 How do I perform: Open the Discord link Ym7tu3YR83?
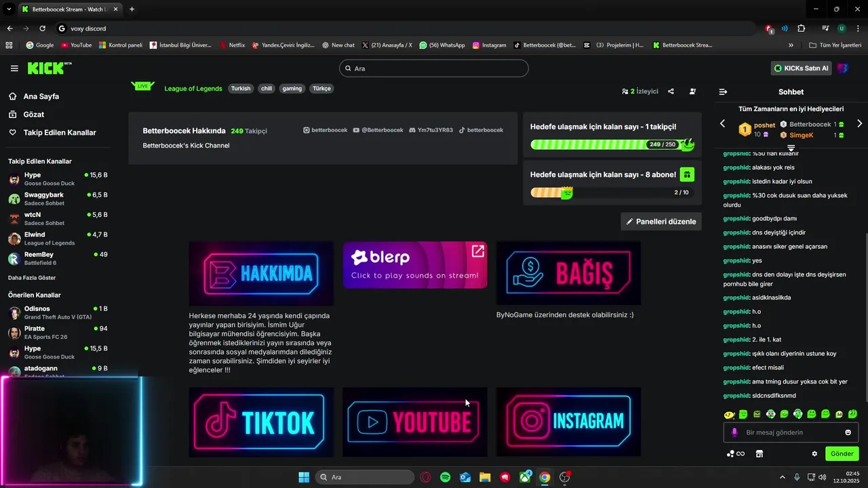(x=431, y=130)
